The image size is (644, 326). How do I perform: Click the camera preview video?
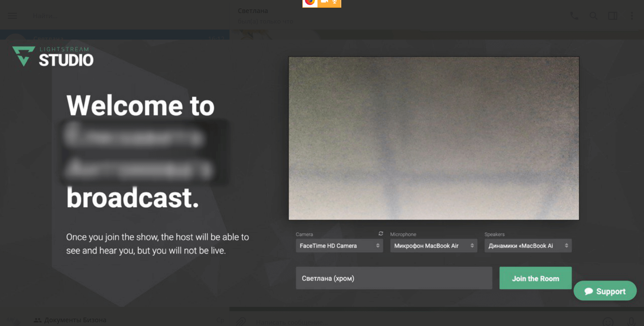point(433,138)
